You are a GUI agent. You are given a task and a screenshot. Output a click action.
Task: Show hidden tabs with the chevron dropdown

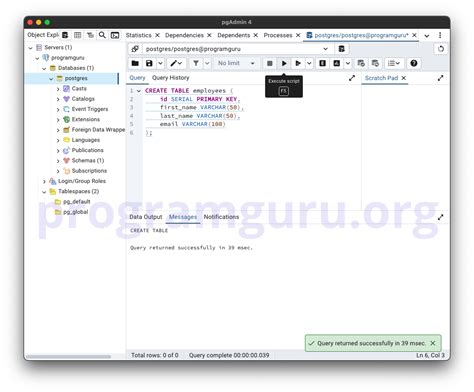(x=427, y=35)
